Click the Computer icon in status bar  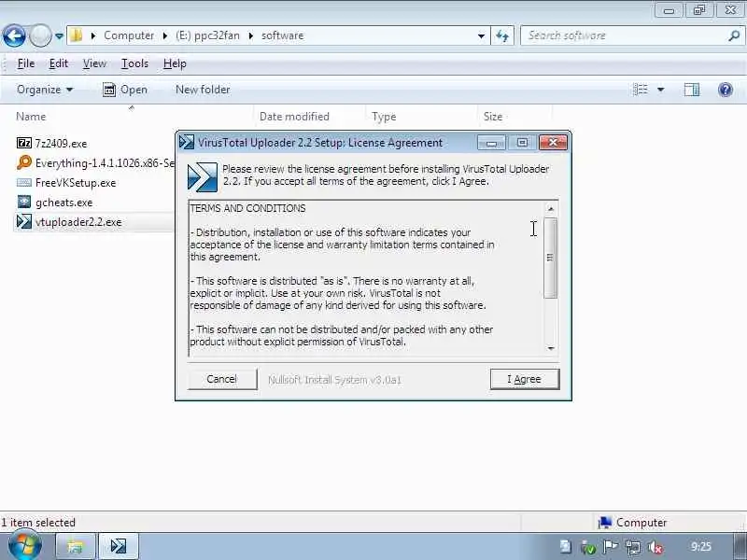605,523
